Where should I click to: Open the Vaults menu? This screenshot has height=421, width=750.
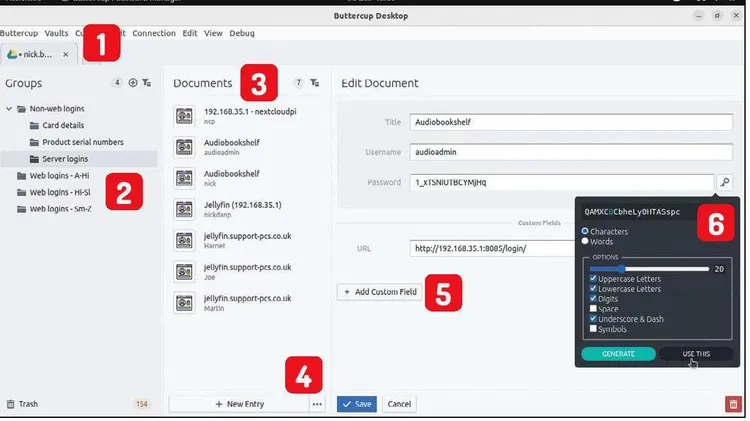[x=55, y=33]
